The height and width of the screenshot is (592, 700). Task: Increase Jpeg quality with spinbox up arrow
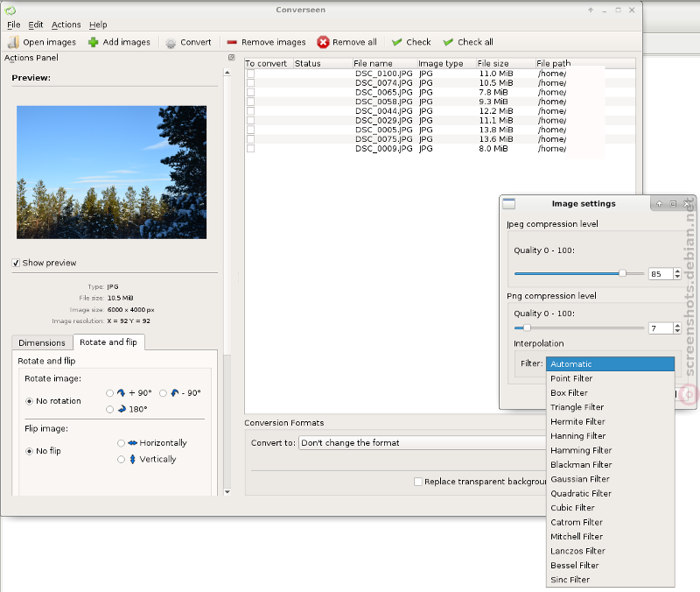(x=677, y=271)
